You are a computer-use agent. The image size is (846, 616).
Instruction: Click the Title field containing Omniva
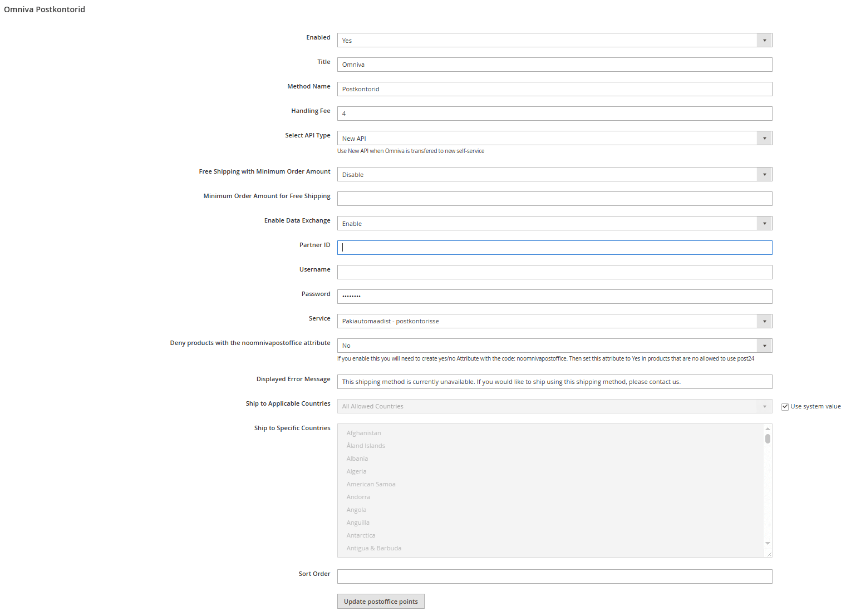point(554,65)
